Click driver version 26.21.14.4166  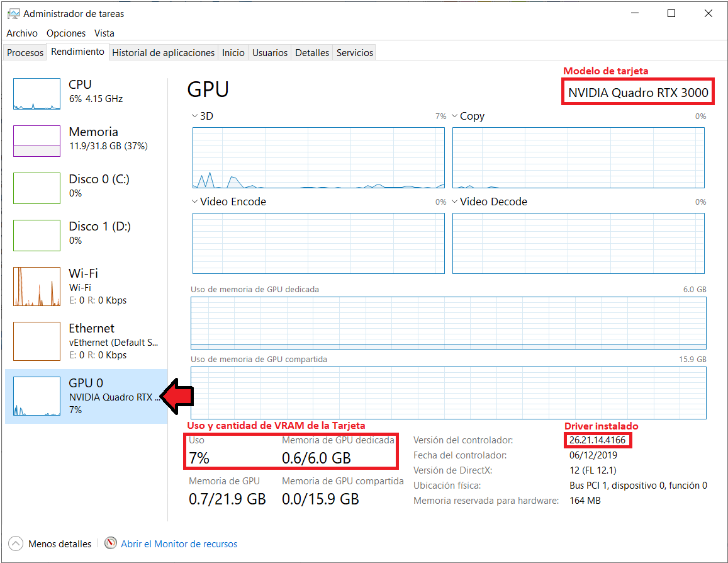[598, 440]
